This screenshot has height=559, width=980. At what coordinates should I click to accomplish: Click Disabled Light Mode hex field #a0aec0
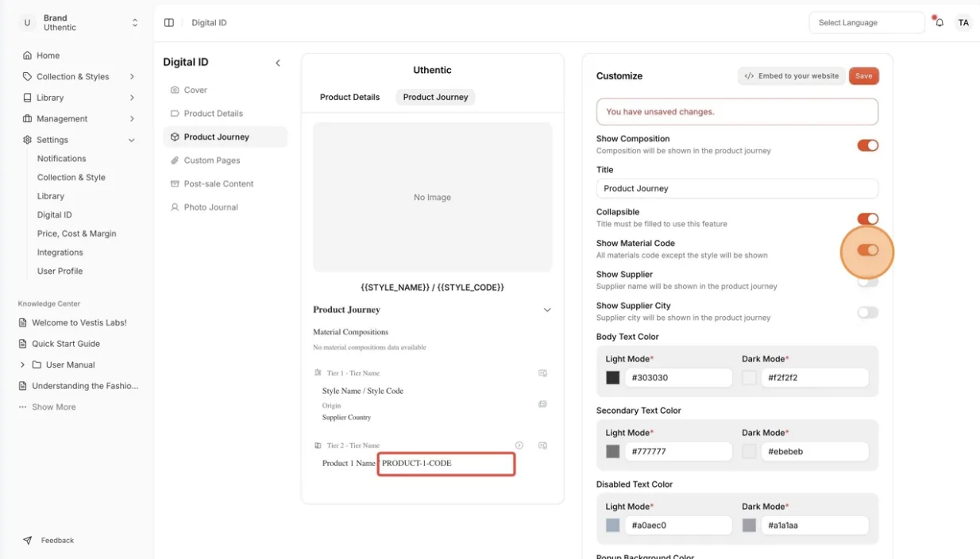coord(678,526)
